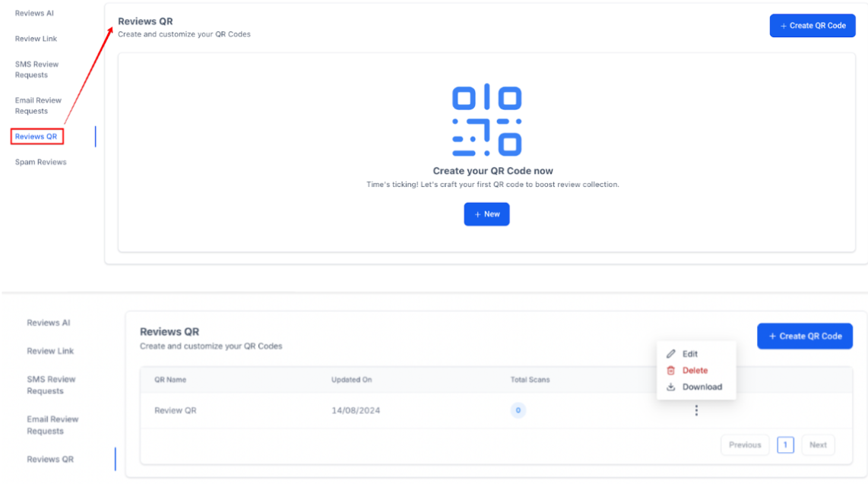Open Email Review Requests in bottom sidebar
This screenshot has height=484, width=868.
tap(52, 425)
